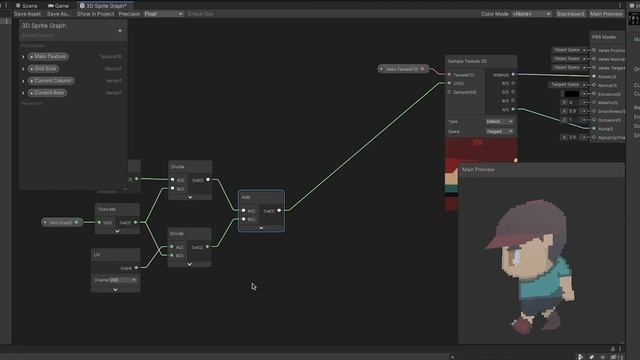Select the 3D Sprite Graph tab

tap(103, 6)
